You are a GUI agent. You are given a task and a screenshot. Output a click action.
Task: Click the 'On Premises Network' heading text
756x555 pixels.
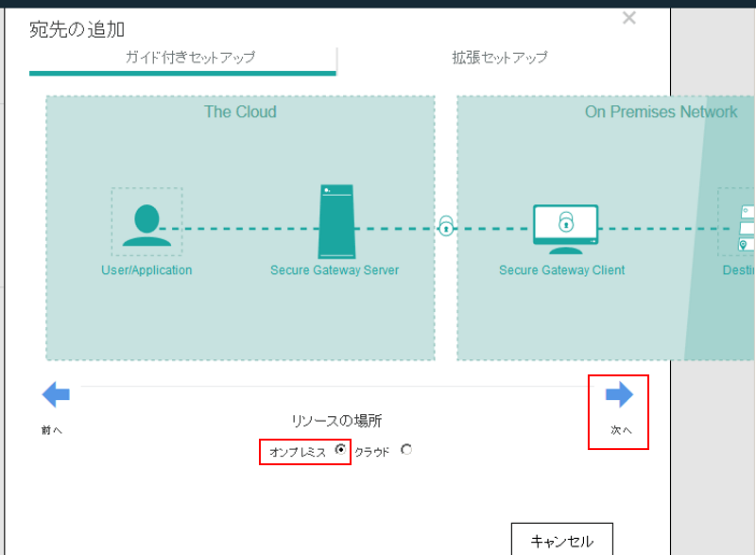point(661,112)
